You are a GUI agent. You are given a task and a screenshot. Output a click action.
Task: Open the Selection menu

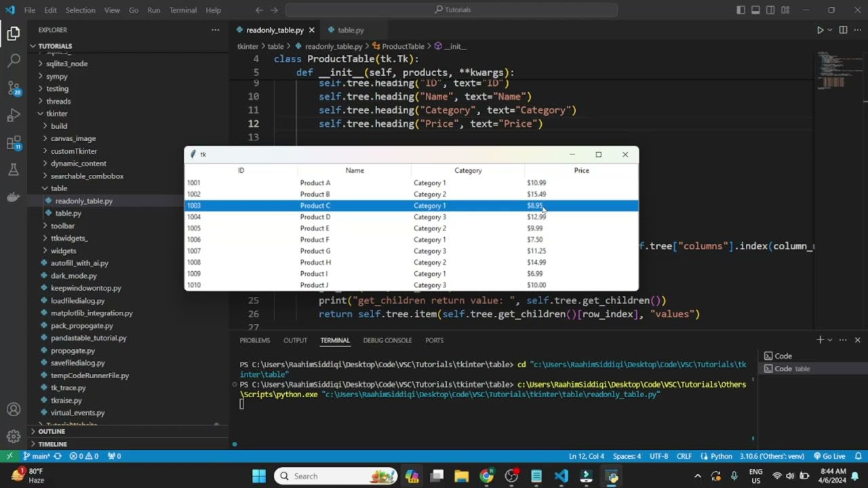click(x=81, y=10)
